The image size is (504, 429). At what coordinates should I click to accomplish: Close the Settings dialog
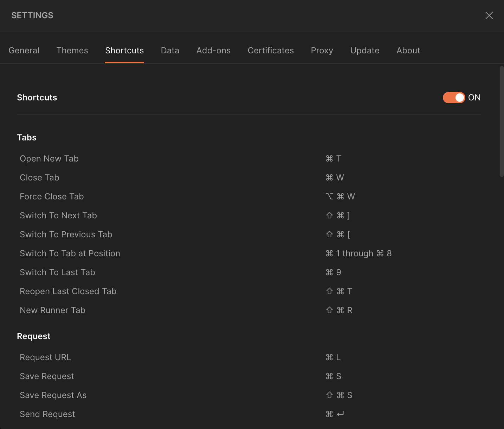[489, 15]
